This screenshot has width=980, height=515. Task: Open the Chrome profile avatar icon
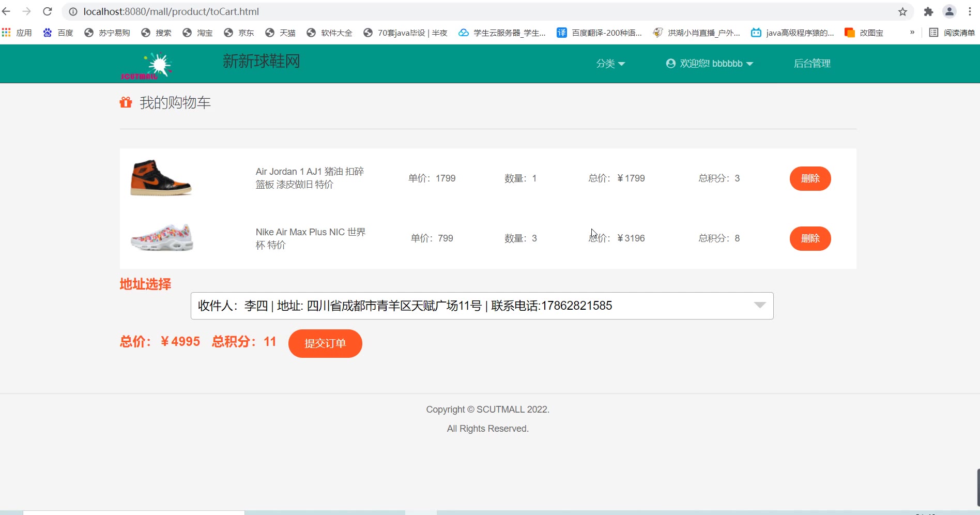click(950, 11)
